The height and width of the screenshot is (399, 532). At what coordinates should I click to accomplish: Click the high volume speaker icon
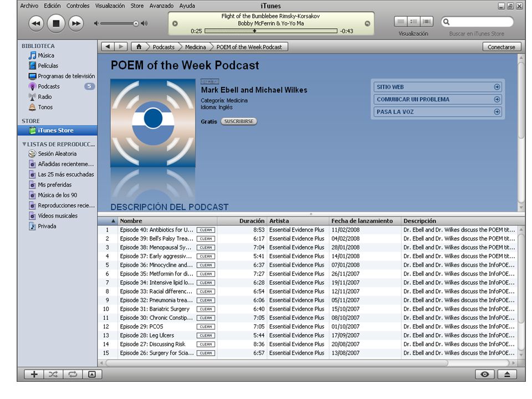(x=145, y=23)
